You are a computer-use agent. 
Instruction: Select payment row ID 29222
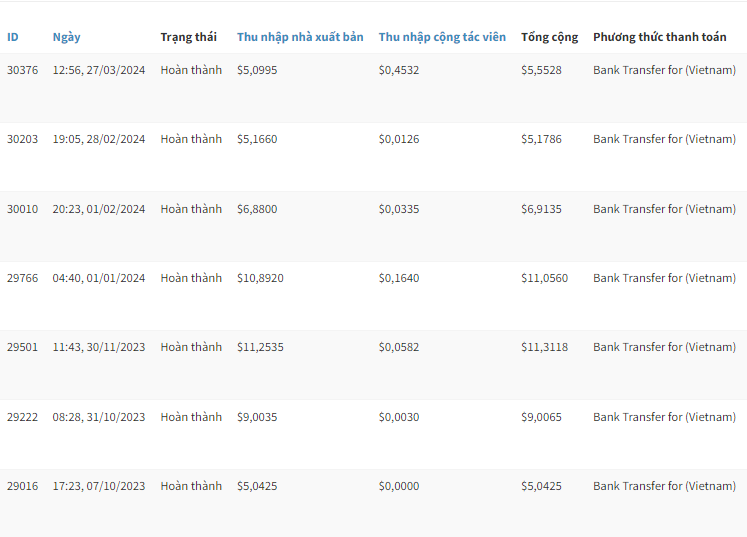(x=22, y=417)
